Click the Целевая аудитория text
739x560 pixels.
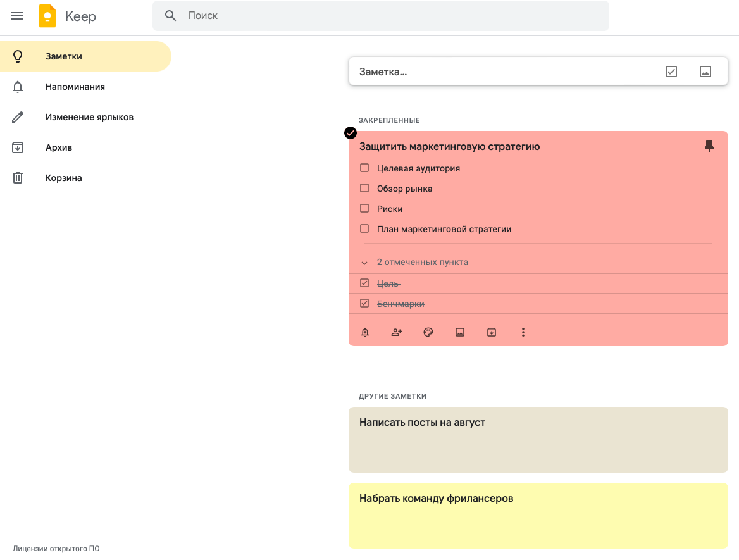click(x=418, y=169)
